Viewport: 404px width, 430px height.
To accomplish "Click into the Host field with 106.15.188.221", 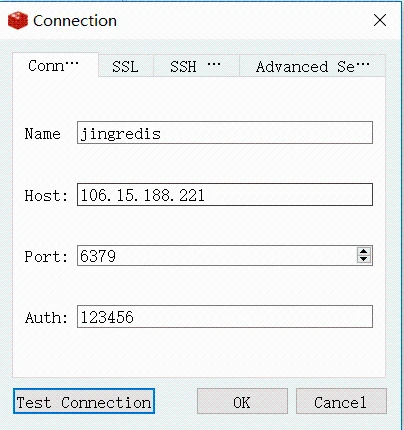I will pos(225,194).
